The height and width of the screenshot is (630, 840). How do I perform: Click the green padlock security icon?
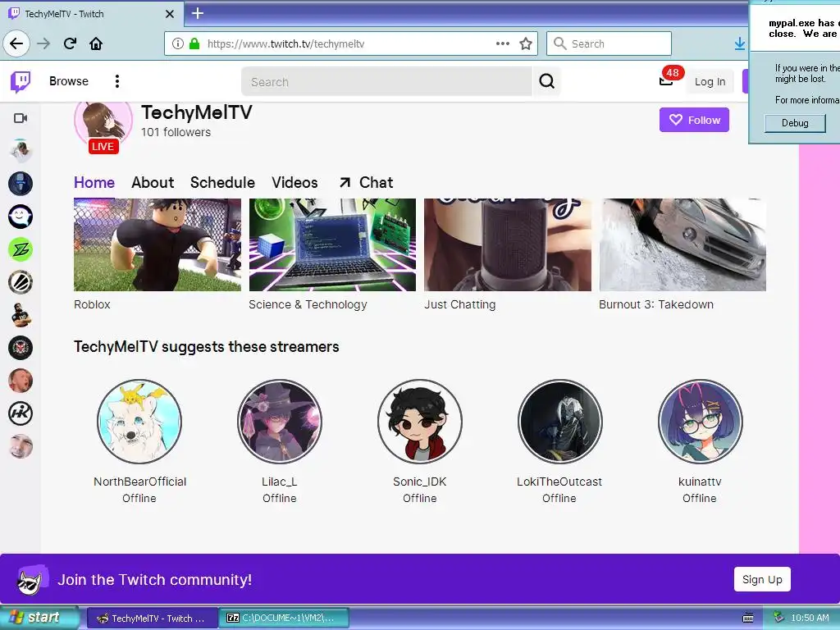click(194, 44)
